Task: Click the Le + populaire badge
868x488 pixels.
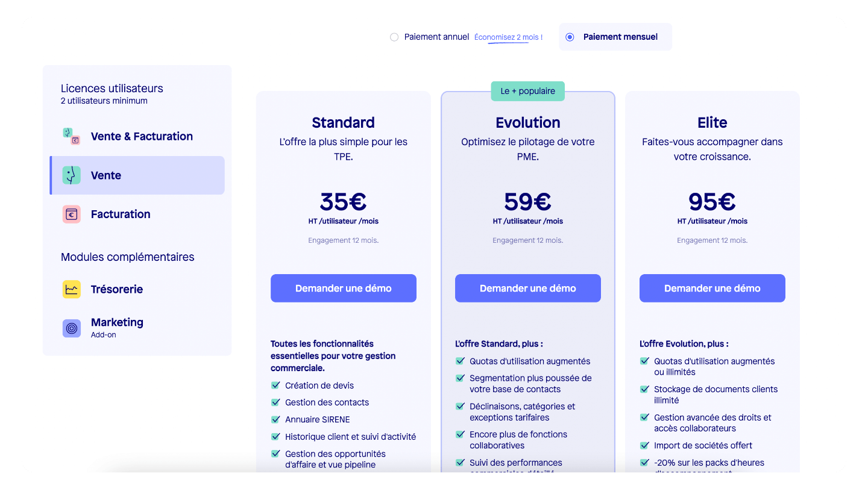Action: pyautogui.click(x=528, y=91)
